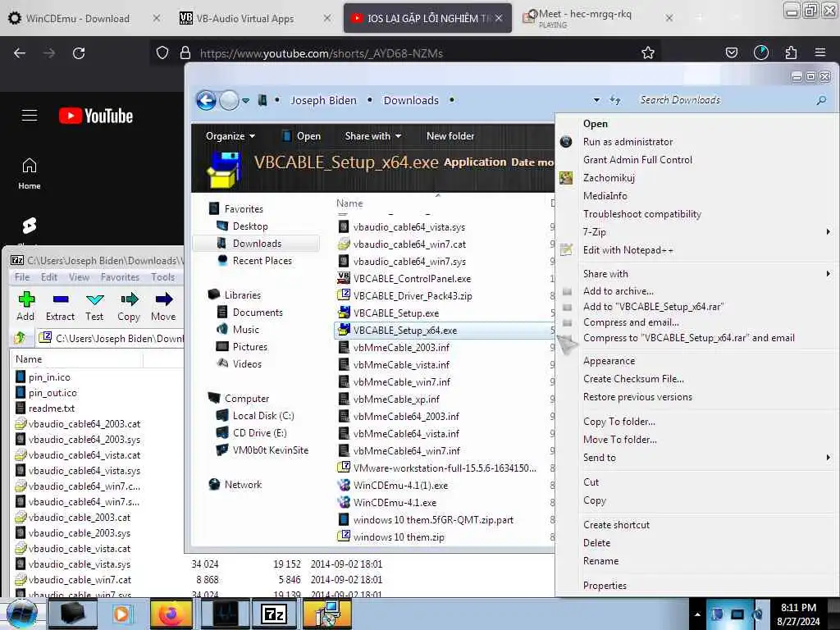Show hidden tray icons arrow
The width and height of the screenshot is (840, 630).
pyautogui.click(x=697, y=614)
